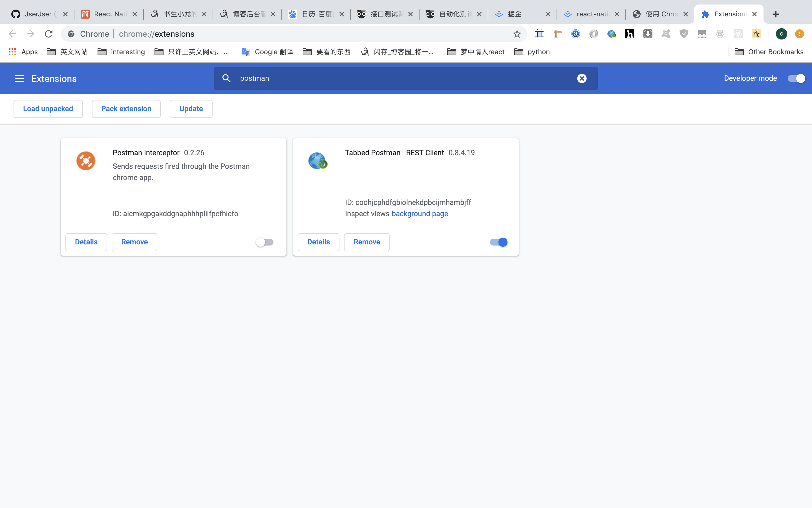Open the Extensions hamburger menu
Viewport: 812px width, 508px height.
tap(19, 79)
